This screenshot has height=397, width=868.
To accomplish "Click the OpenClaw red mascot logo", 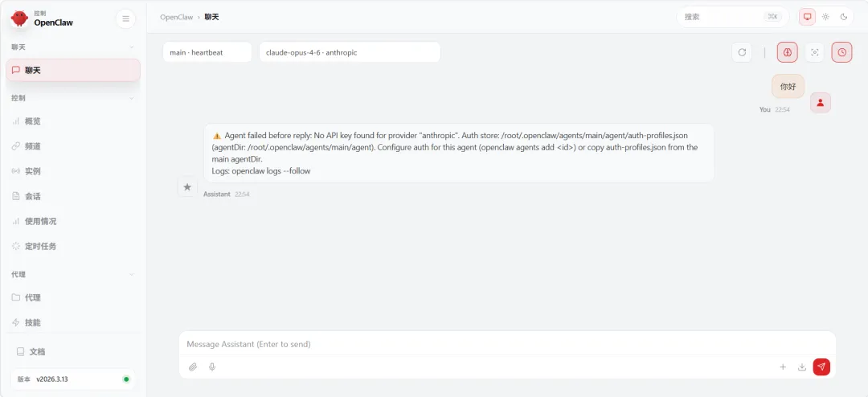I will coord(19,18).
